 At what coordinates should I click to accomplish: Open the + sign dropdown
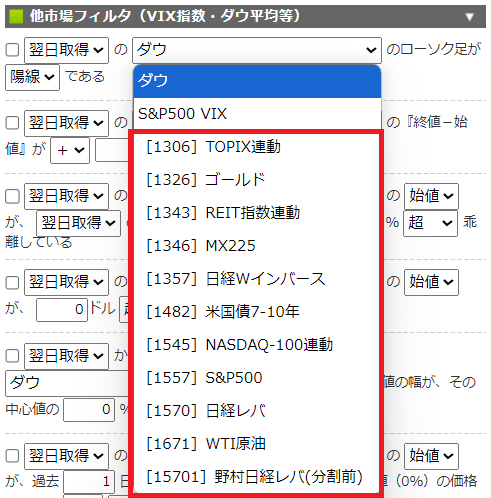(x=70, y=151)
